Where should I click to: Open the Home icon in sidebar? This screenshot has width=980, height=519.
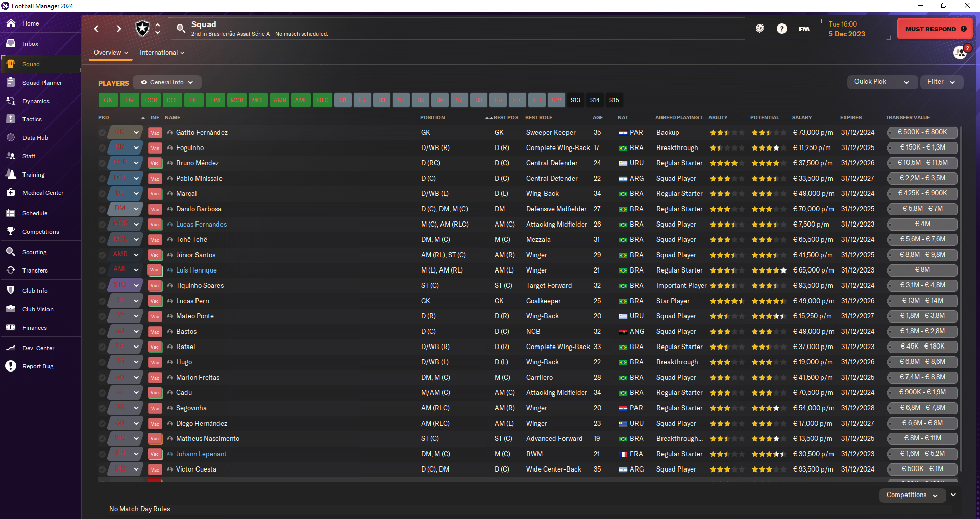(11, 23)
